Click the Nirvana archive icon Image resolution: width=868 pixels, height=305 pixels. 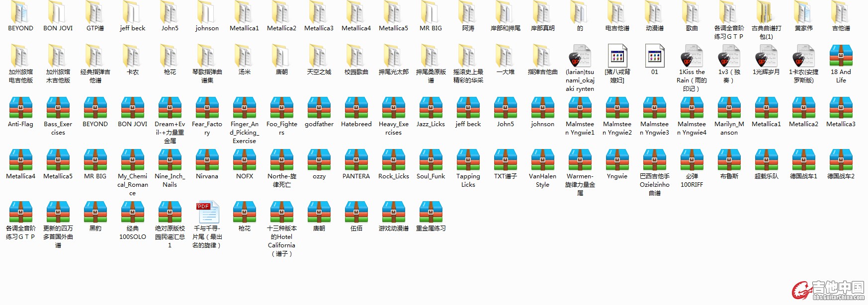point(207,160)
